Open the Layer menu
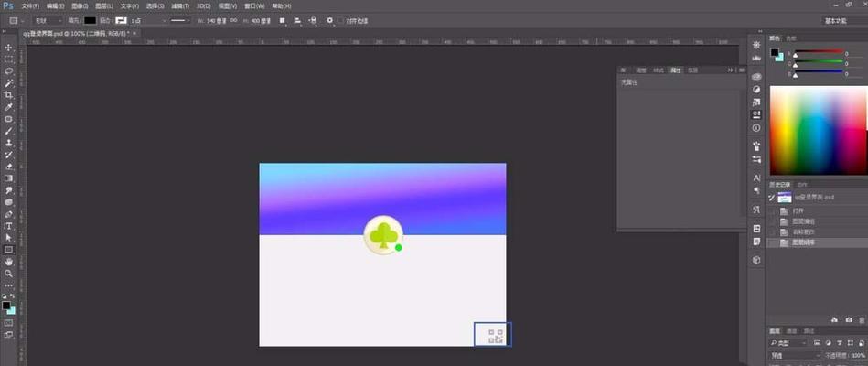This screenshot has width=868, height=366. [103, 6]
